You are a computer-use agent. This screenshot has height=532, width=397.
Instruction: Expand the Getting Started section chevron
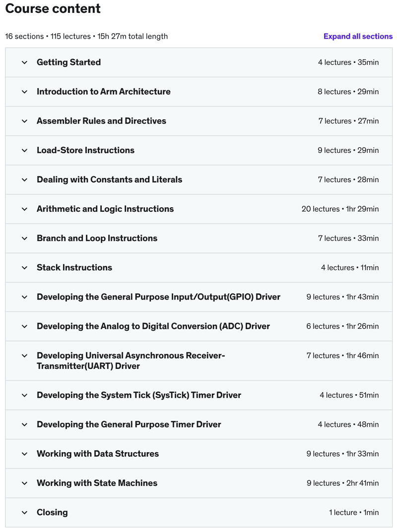click(x=24, y=62)
